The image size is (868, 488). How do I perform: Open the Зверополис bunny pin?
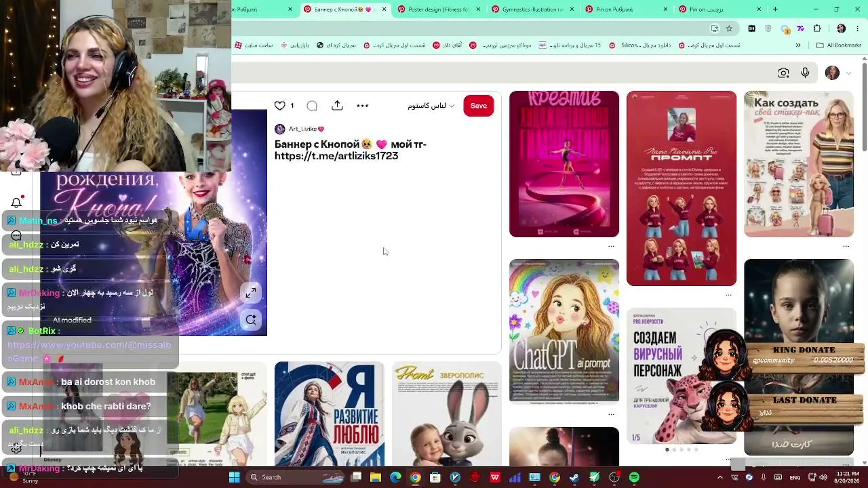pos(447,414)
